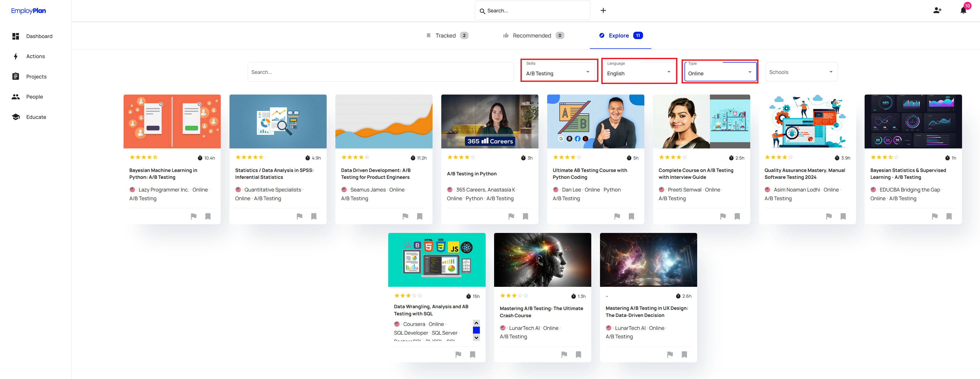
Task: Bookmark the Statistics / Data Analysis in SPSS course
Action: 313,217
